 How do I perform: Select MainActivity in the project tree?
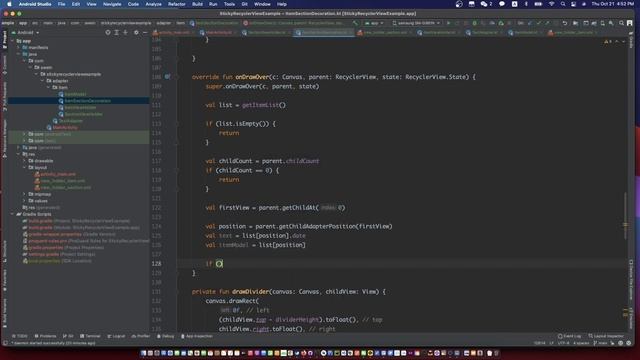[65, 127]
